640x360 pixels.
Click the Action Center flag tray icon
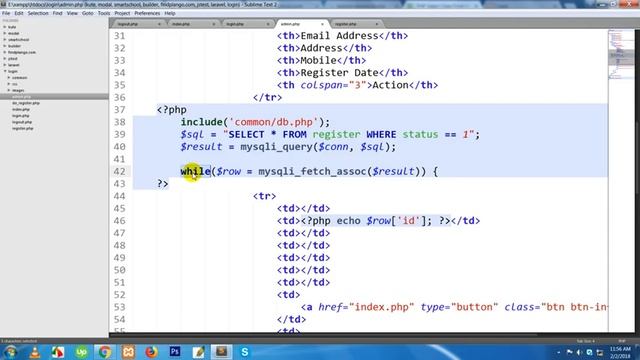(569, 352)
